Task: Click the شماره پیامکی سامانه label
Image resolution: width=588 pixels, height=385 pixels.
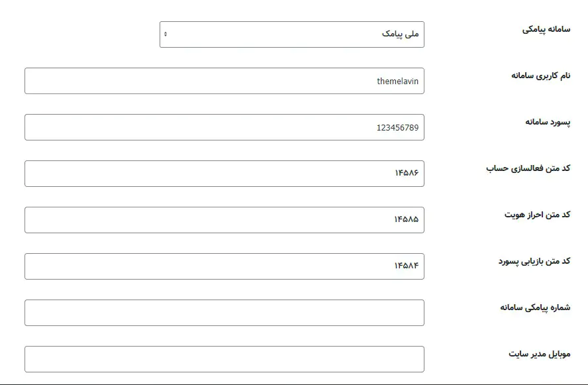Action: pyautogui.click(x=535, y=307)
